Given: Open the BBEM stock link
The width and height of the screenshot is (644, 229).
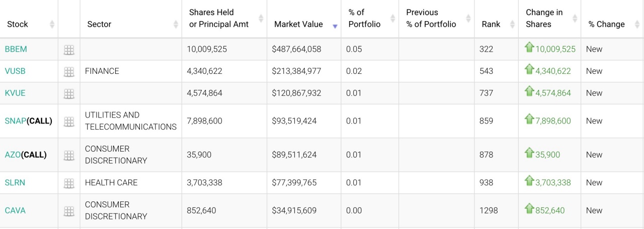Looking at the screenshot, I should point(16,49).
